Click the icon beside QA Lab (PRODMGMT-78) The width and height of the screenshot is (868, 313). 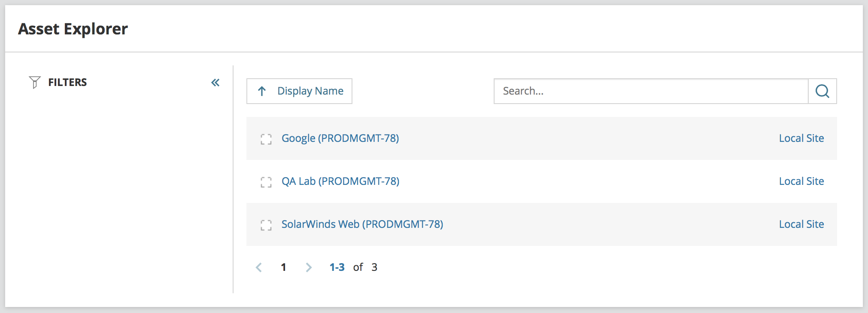click(266, 182)
